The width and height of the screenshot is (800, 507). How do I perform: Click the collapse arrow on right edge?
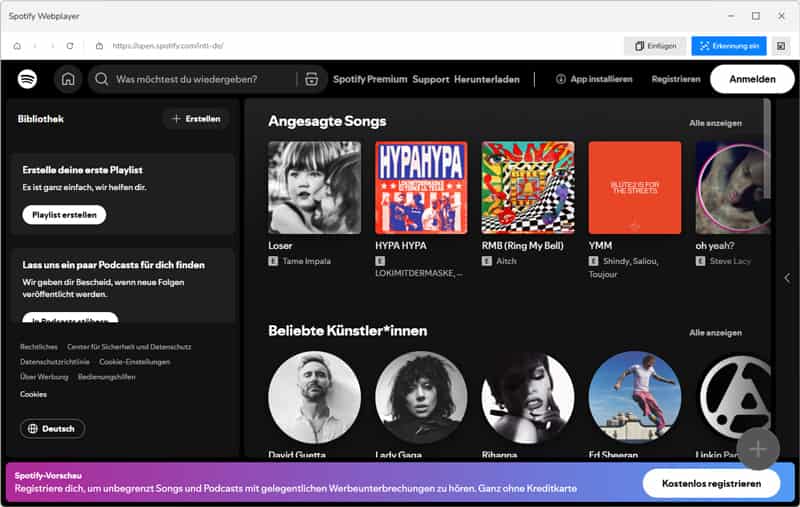point(787,278)
